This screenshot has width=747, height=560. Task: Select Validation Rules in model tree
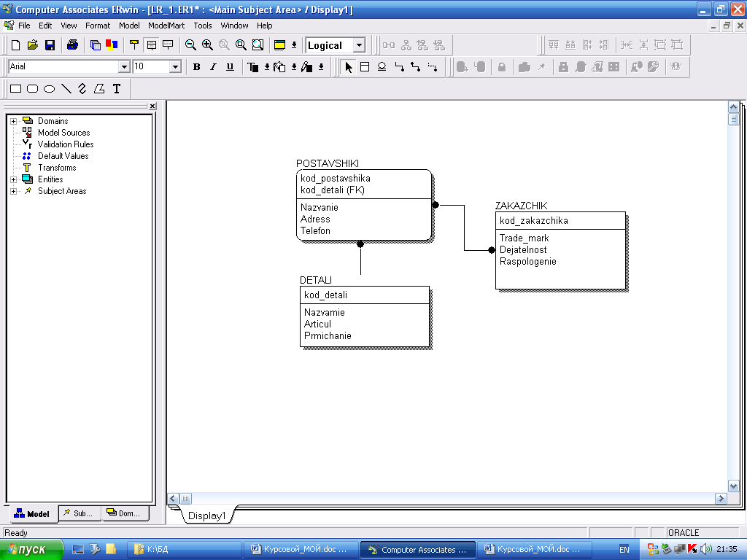coord(66,144)
